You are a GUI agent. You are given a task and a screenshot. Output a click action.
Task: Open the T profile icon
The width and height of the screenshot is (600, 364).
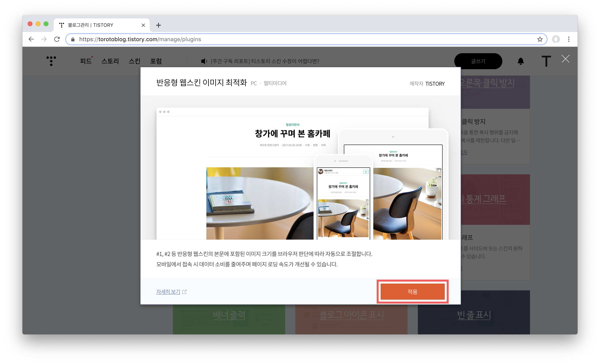point(546,61)
